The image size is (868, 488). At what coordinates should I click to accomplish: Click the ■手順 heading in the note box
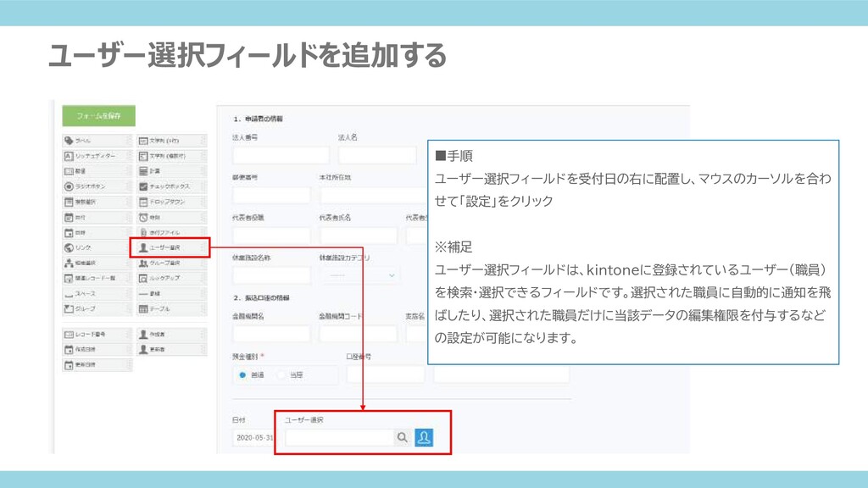click(x=454, y=156)
